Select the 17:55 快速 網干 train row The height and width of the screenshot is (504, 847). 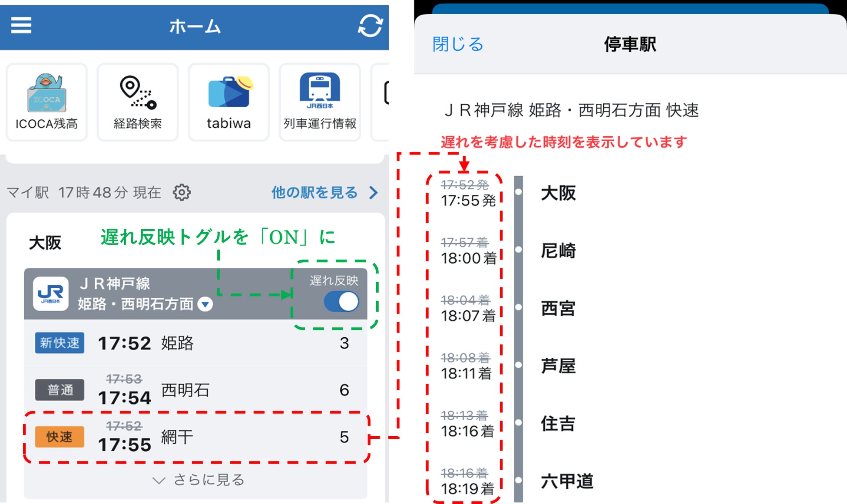[x=195, y=437]
